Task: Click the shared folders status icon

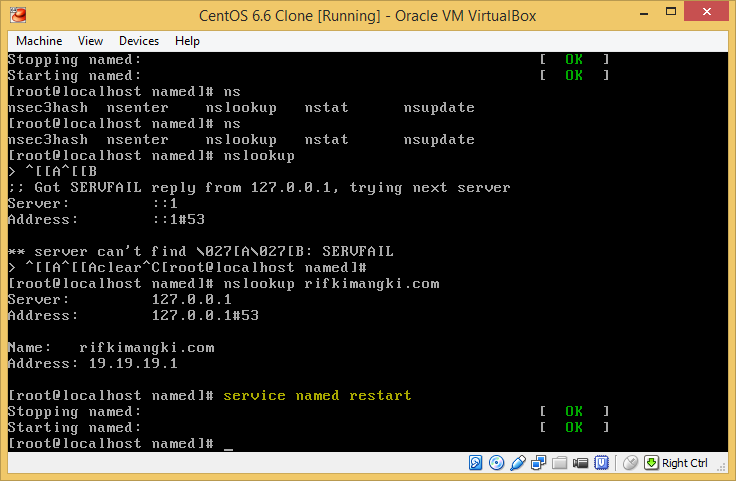Action: (560, 463)
